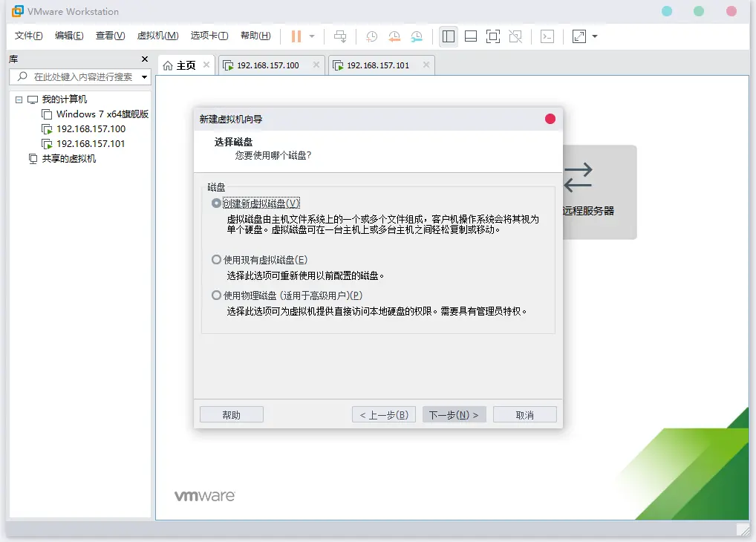
Task: Click the unity mode toolbar icon
Action: 515,36
